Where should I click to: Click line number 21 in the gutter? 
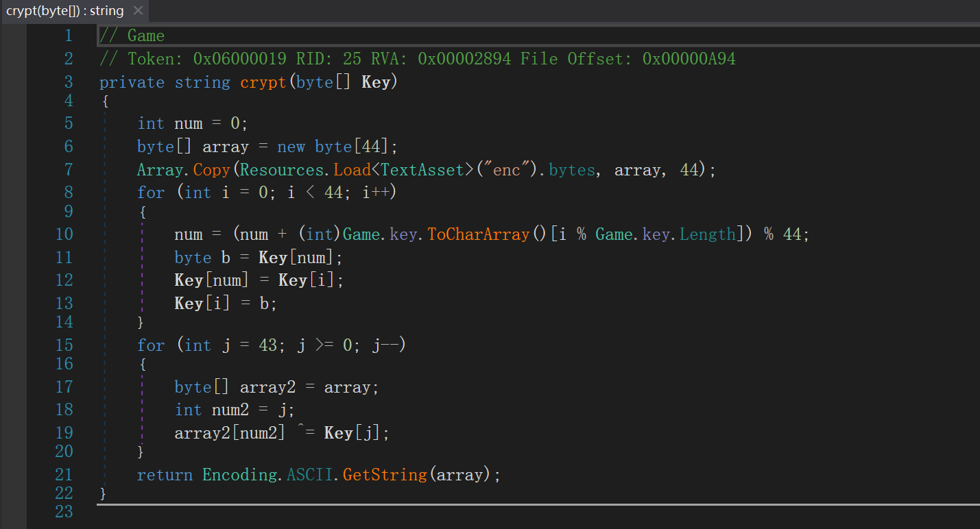64,474
